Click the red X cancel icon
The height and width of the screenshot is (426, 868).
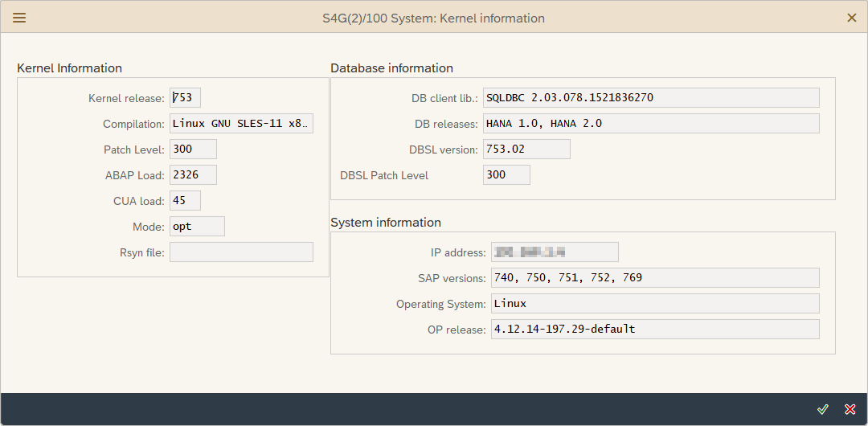point(850,409)
